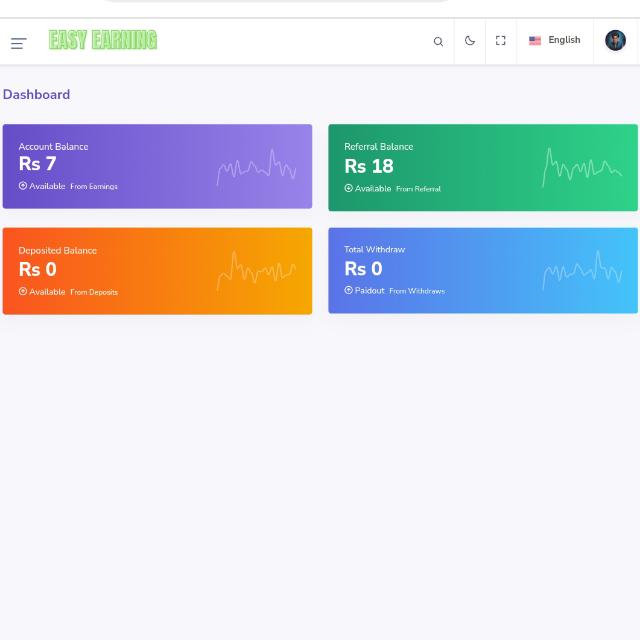Screen dimensions: 640x640
Task: Open the search icon in header
Action: click(x=438, y=41)
